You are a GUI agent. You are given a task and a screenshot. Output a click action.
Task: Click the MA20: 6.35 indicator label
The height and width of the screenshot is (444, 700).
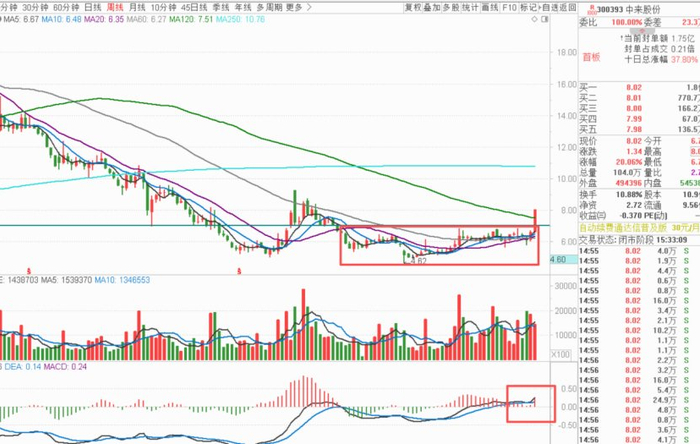point(104,19)
